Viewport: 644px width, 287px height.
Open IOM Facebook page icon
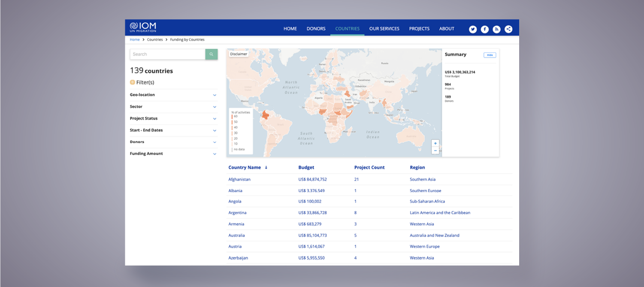point(485,29)
